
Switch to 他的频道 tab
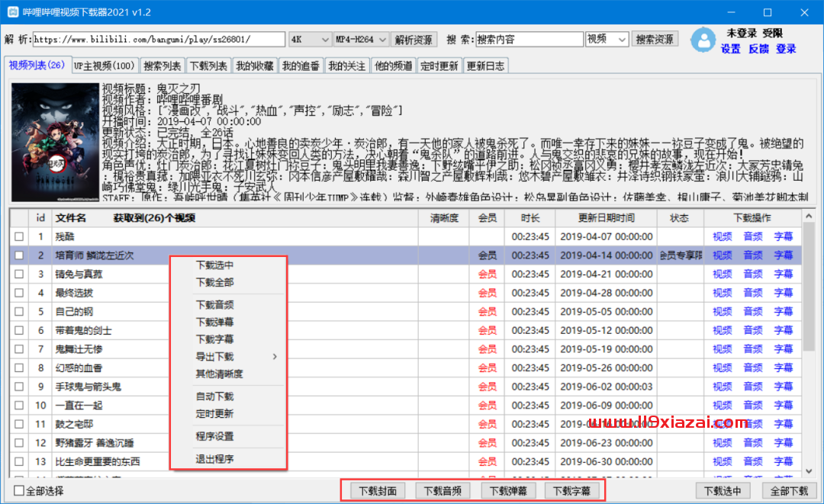[393, 66]
